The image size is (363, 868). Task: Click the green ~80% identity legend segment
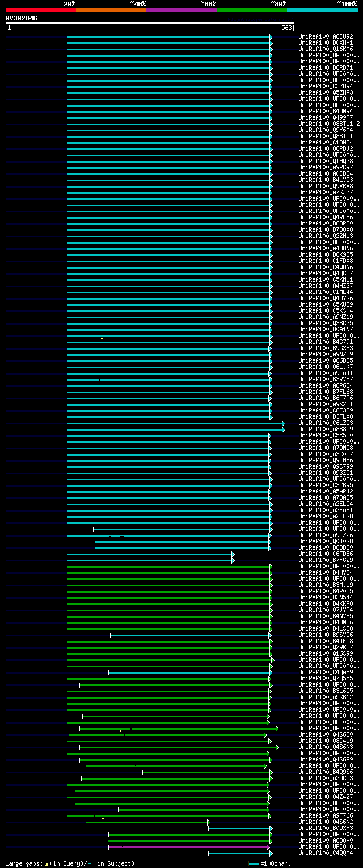[251, 10]
